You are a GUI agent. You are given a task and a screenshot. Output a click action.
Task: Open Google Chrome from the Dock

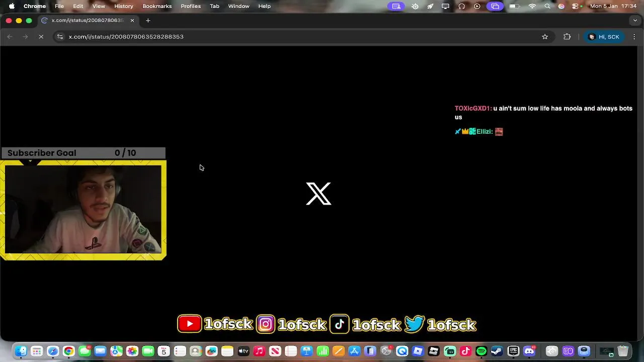point(68,351)
